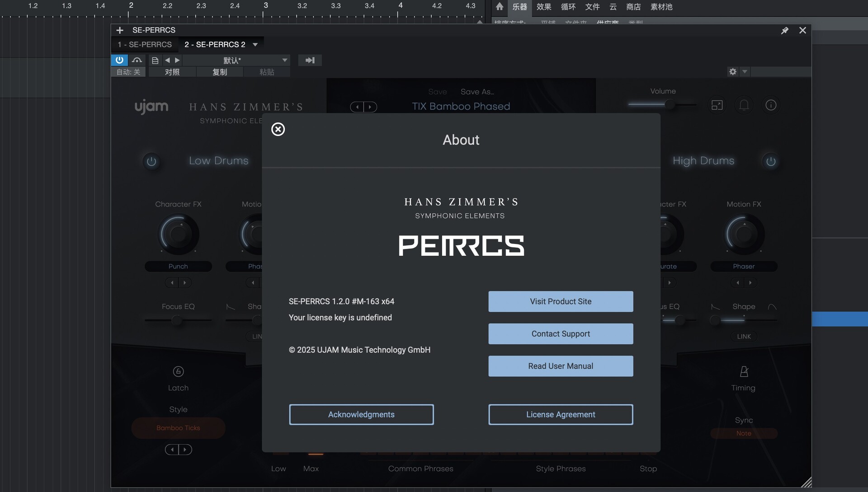Open dropdown arrow after SE-PERRCS 2
The height and width of the screenshot is (492, 868).
[x=255, y=44]
